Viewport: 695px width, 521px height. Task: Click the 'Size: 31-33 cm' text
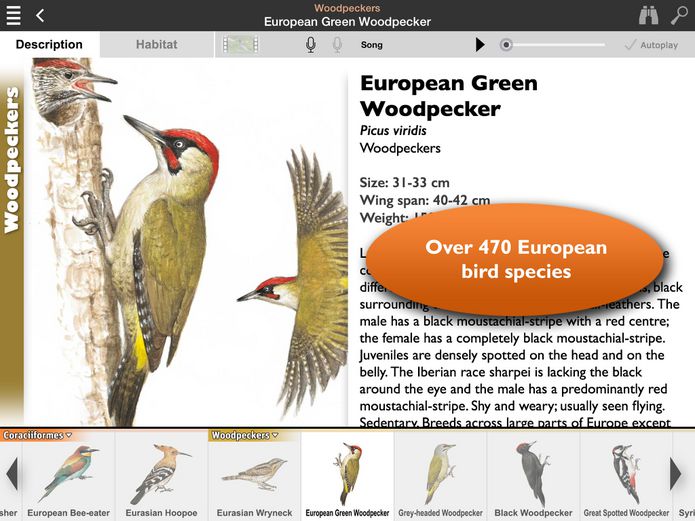(404, 182)
